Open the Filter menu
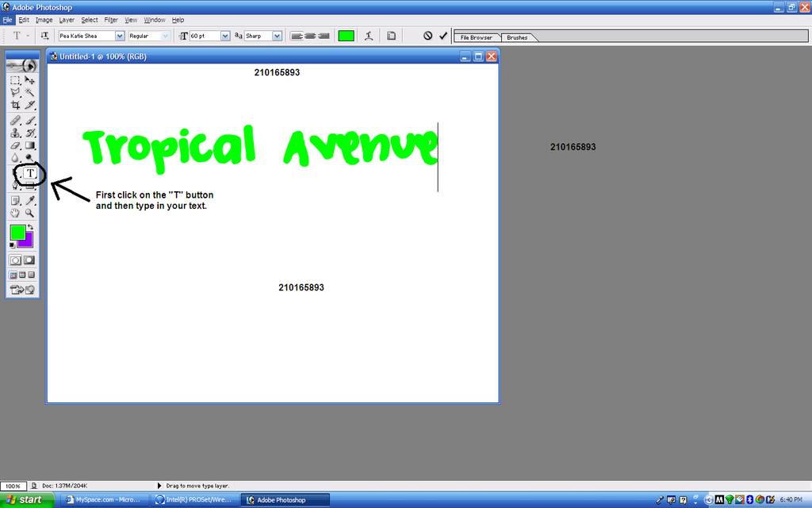 [111, 20]
